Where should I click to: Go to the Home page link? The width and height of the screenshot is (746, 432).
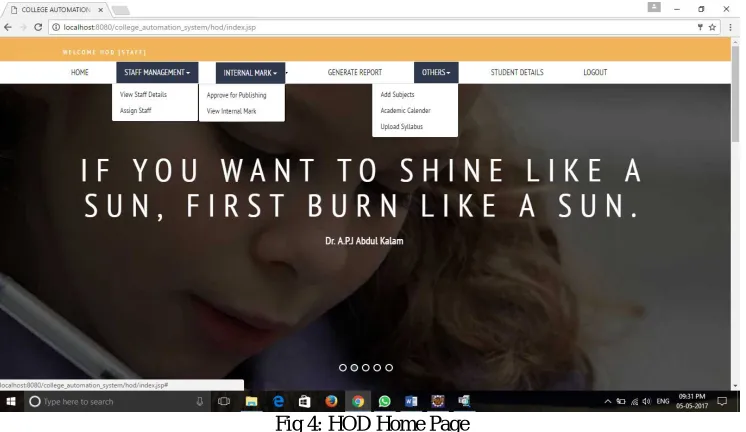79,72
